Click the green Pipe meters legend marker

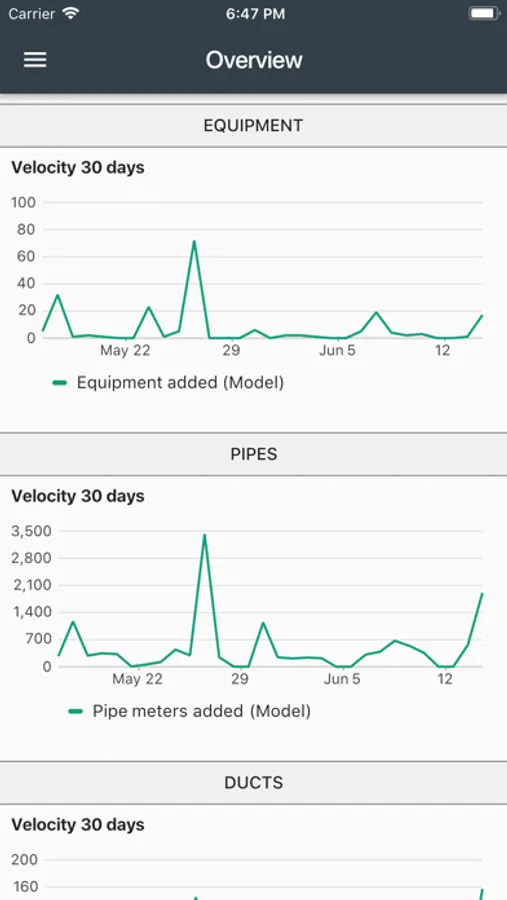(75, 712)
